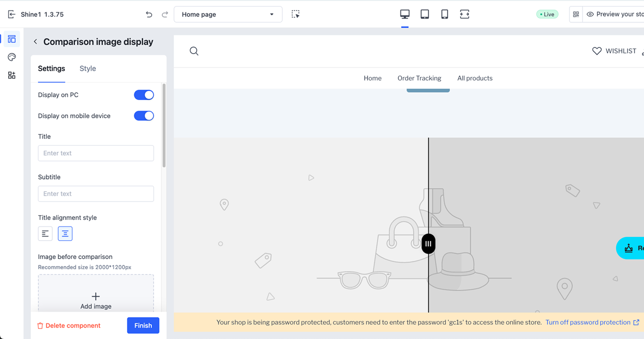The width and height of the screenshot is (644, 339).
Task: Click the Finish button
Action: 143,325
